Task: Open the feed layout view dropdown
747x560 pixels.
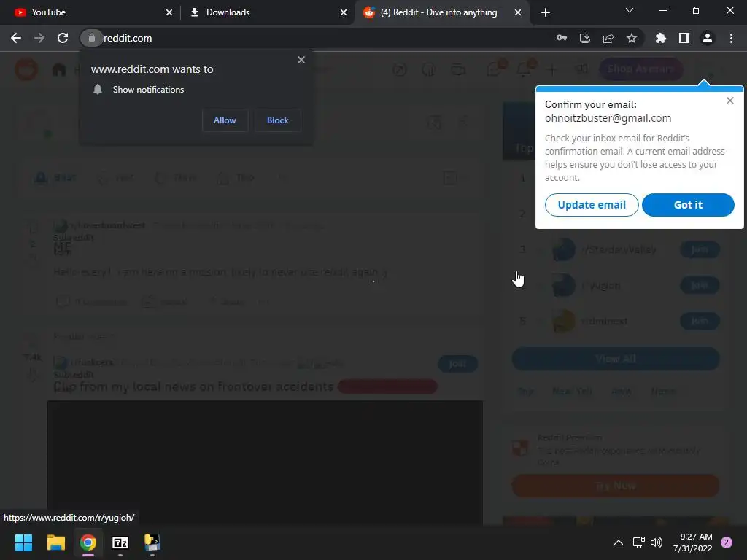Action: 454,178
